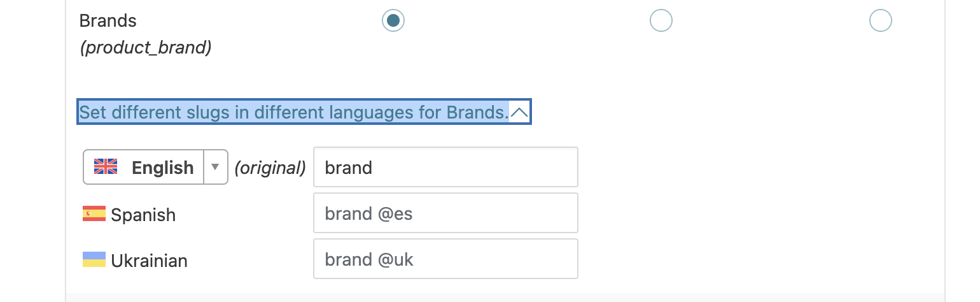The height and width of the screenshot is (302, 980).
Task: Open the English original language dropdown
Action: (x=155, y=167)
